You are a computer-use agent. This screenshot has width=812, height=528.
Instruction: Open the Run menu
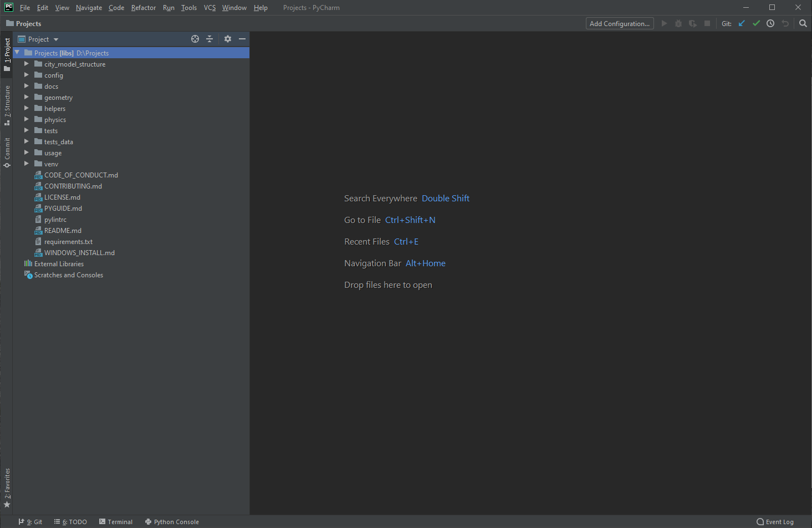[x=168, y=8]
